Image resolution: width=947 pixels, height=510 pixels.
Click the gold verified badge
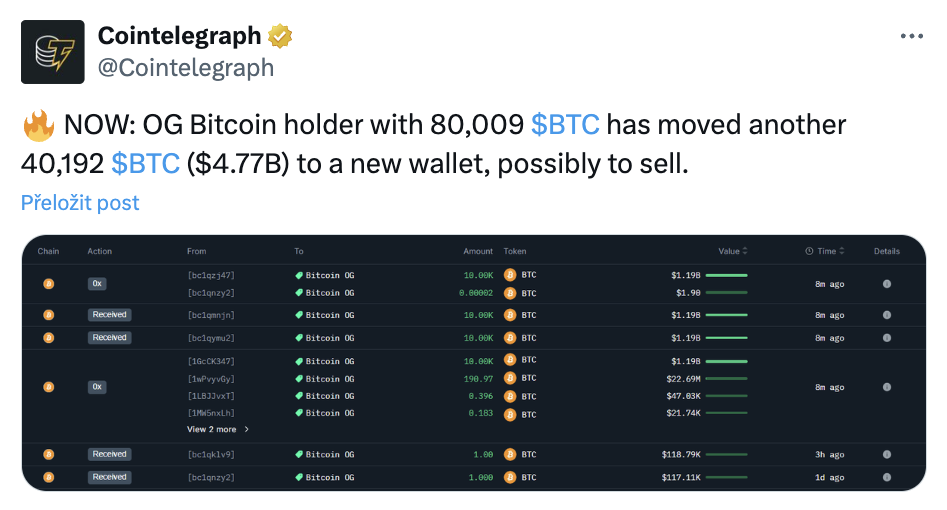[280, 36]
